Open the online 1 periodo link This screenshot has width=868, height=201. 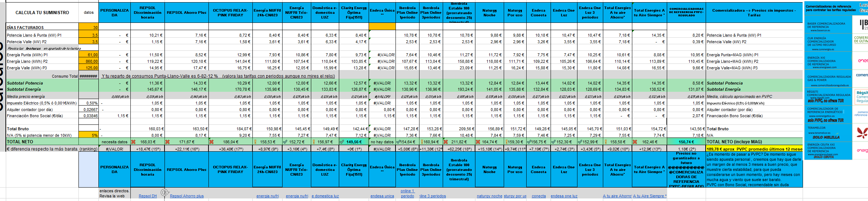click(x=407, y=193)
